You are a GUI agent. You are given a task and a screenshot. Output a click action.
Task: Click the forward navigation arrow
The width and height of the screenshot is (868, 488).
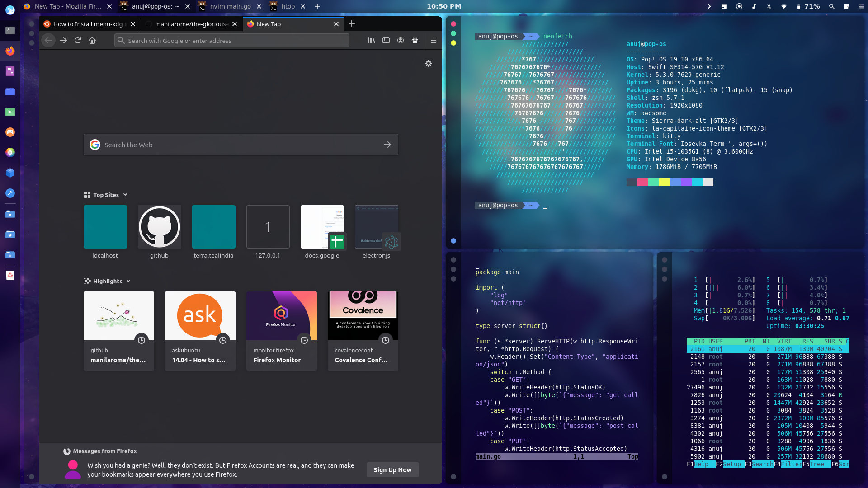(63, 40)
